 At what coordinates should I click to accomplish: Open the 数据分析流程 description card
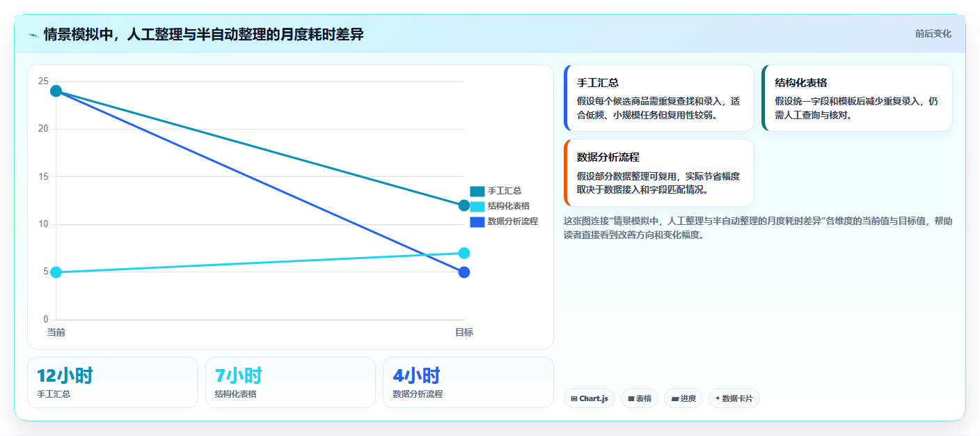[659, 173]
